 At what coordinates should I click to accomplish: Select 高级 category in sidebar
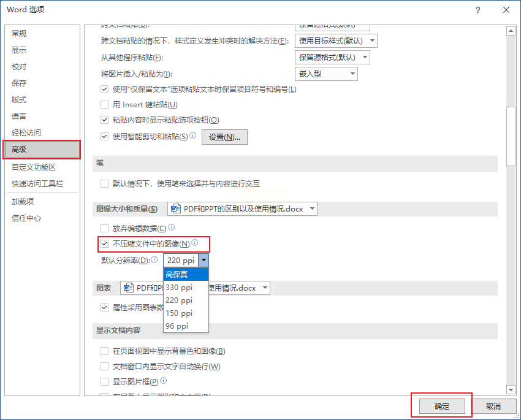coord(42,150)
